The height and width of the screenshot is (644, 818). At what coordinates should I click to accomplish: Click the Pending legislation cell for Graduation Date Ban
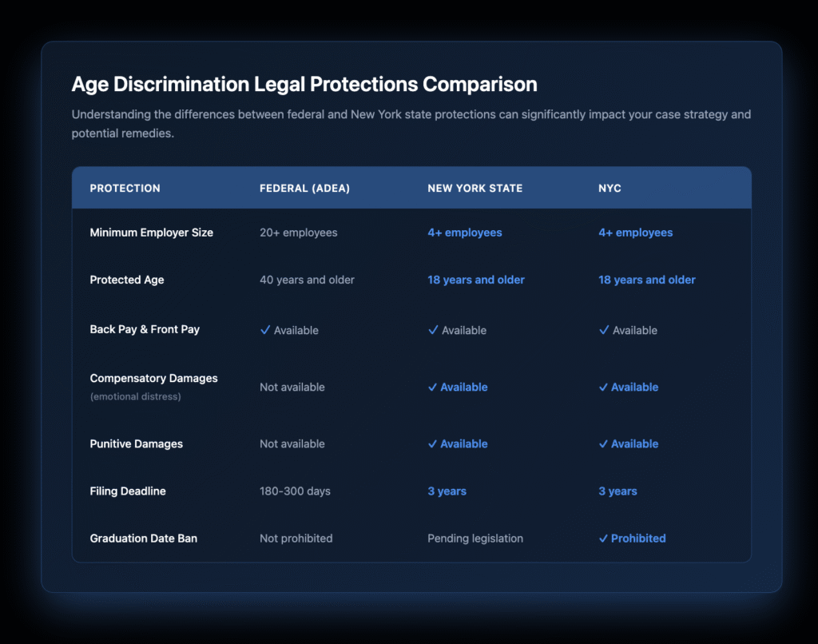click(475, 539)
